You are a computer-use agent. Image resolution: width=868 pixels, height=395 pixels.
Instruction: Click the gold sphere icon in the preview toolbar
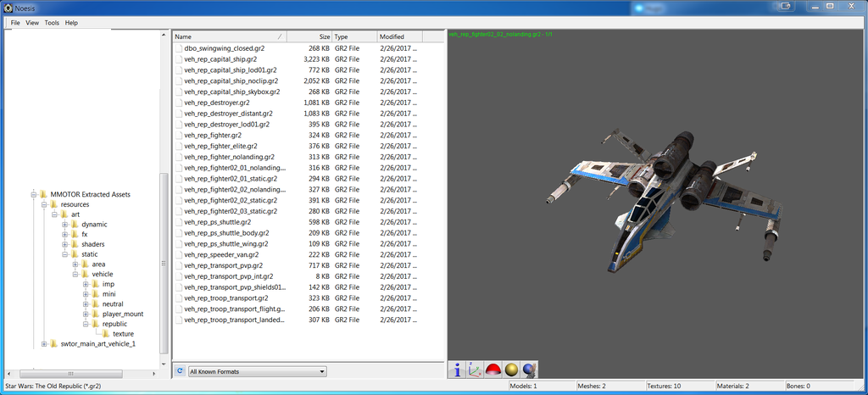[511, 370]
